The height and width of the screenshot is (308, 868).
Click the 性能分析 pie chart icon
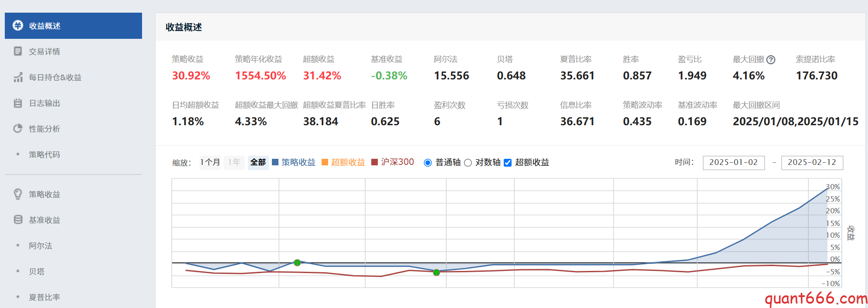tap(18, 129)
